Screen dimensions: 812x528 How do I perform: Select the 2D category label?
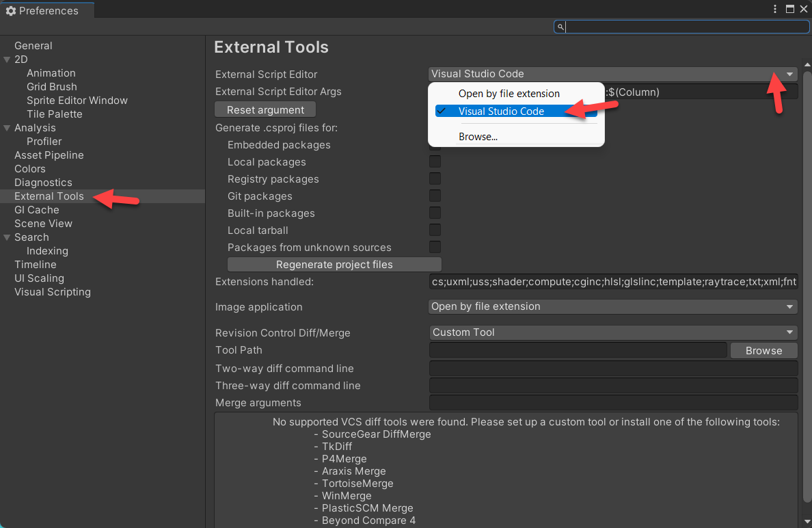coord(21,60)
